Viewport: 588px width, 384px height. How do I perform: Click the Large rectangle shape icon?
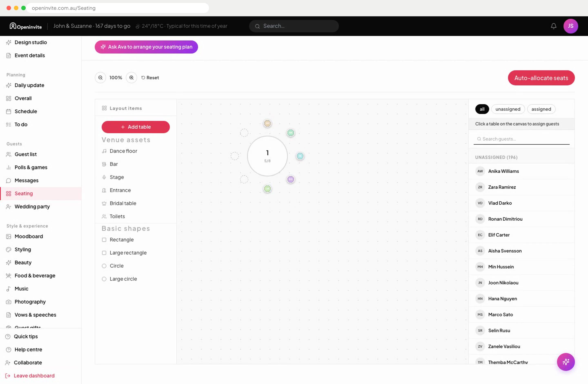click(x=104, y=253)
